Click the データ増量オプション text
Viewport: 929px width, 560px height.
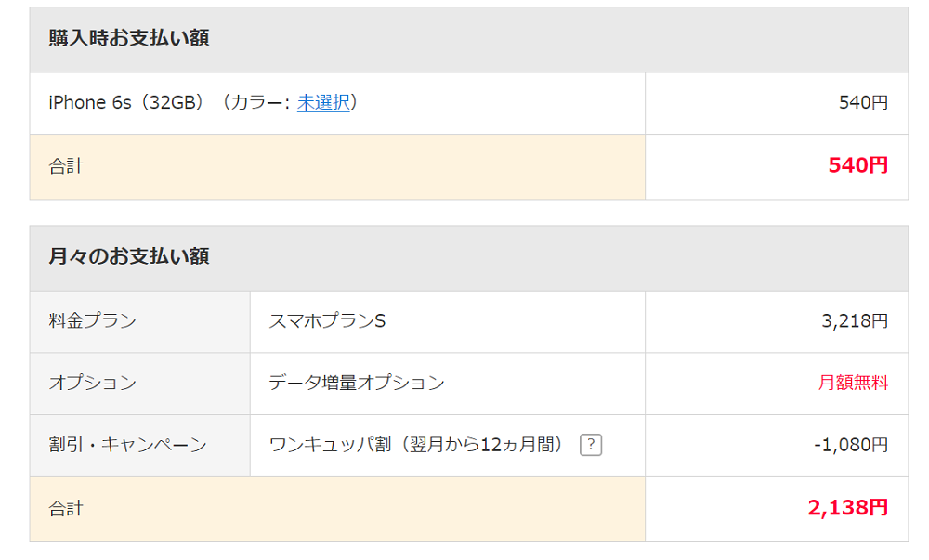[x=357, y=383]
